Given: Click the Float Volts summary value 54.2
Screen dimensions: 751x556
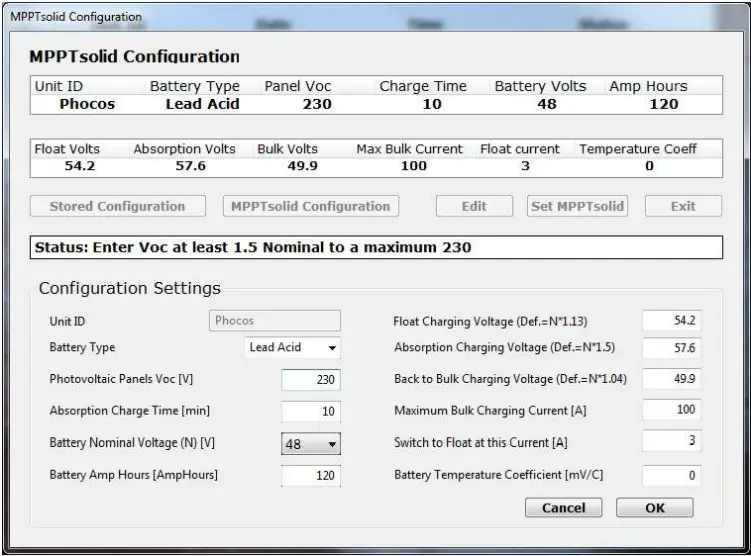Looking at the screenshot, I should (x=80, y=166).
